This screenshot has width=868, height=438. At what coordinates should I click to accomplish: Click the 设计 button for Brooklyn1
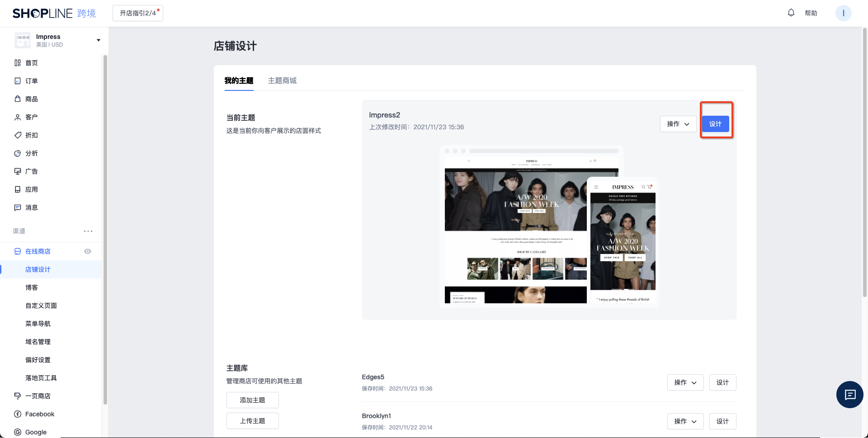(x=722, y=421)
